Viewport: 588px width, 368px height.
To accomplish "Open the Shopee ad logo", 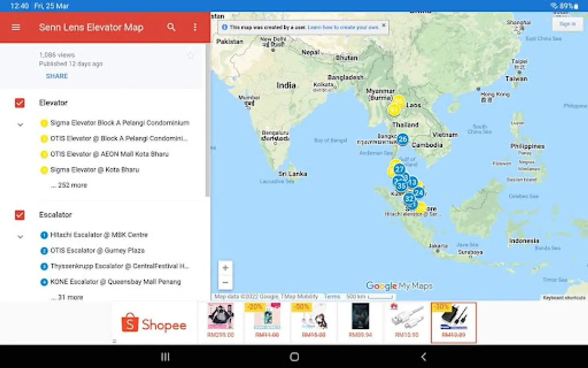I will coord(154,324).
